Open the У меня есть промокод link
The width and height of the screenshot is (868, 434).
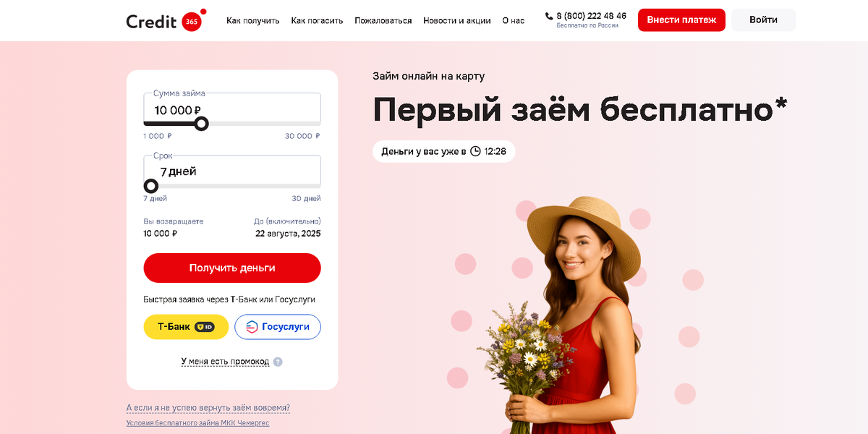(x=225, y=362)
